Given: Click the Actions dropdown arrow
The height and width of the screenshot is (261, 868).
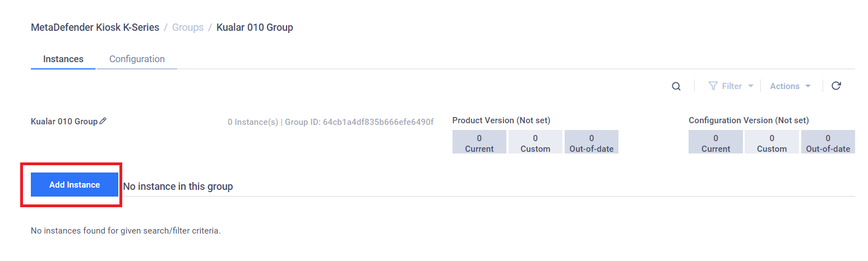Looking at the screenshot, I should [808, 86].
